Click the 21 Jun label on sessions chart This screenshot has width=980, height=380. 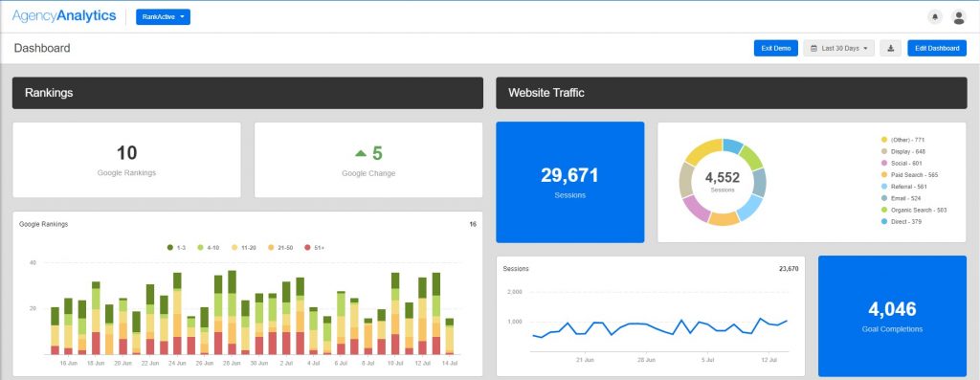(585, 360)
